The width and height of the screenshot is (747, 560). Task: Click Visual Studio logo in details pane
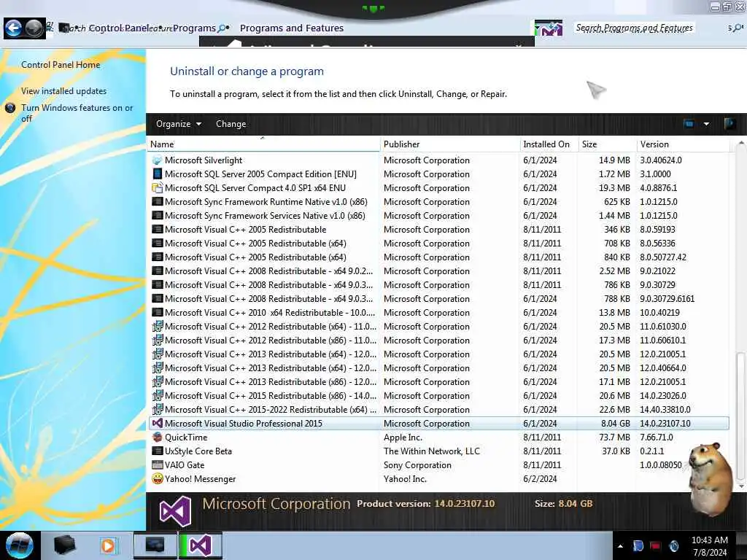tap(175, 511)
